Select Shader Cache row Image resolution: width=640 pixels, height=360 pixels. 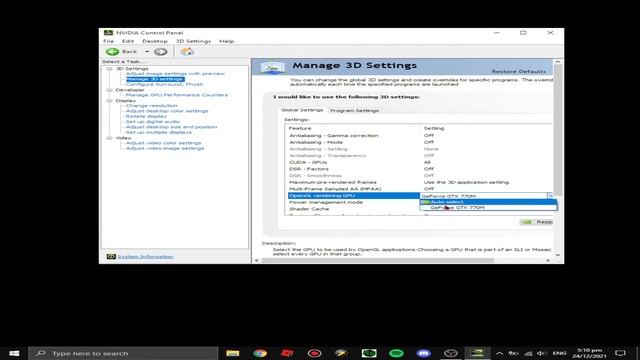tap(353, 209)
